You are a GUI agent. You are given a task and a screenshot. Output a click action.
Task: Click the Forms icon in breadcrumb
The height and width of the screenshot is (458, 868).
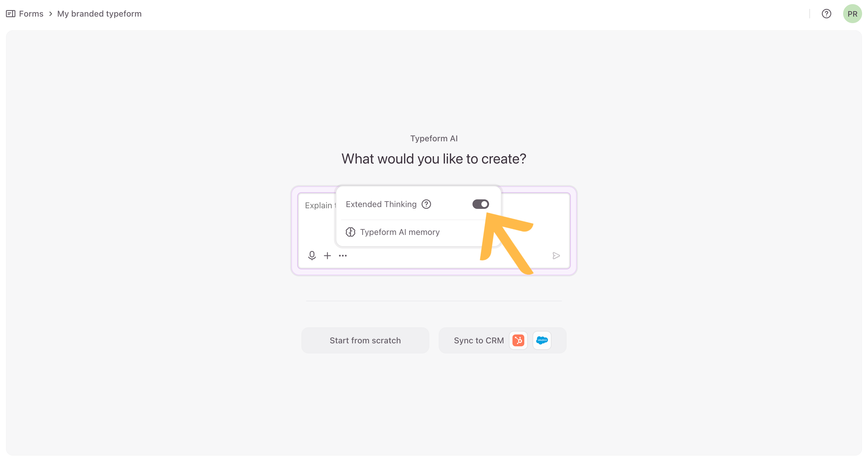(10, 14)
